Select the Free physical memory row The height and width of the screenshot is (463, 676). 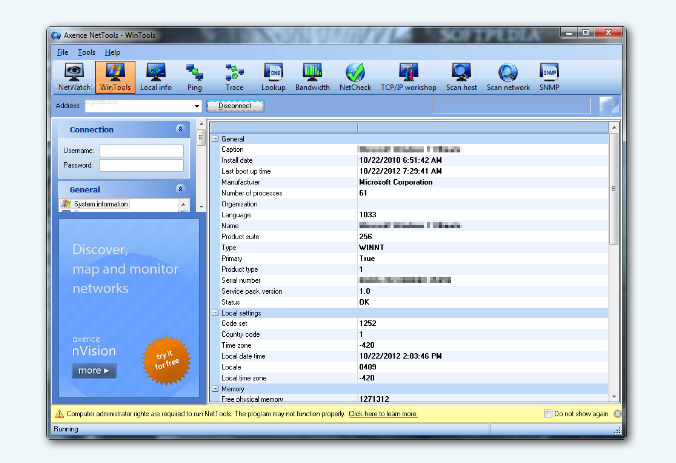click(x=414, y=399)
